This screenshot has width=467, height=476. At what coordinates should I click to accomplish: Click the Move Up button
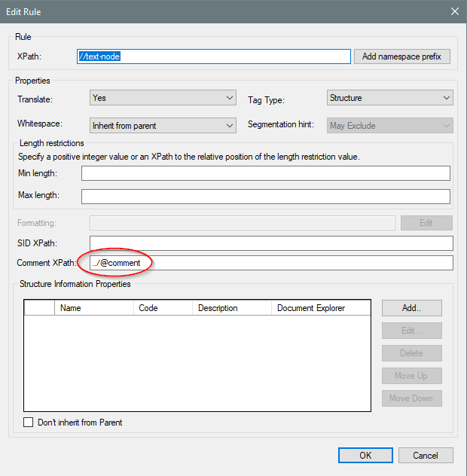point(412,376)
